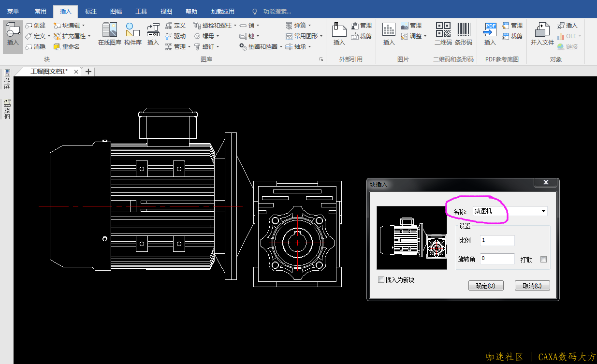This screenshot has width=597, height=364.
Task: Click the merge file (并入文件) icon
Action: pyautogui.click(x=542, y=34)
